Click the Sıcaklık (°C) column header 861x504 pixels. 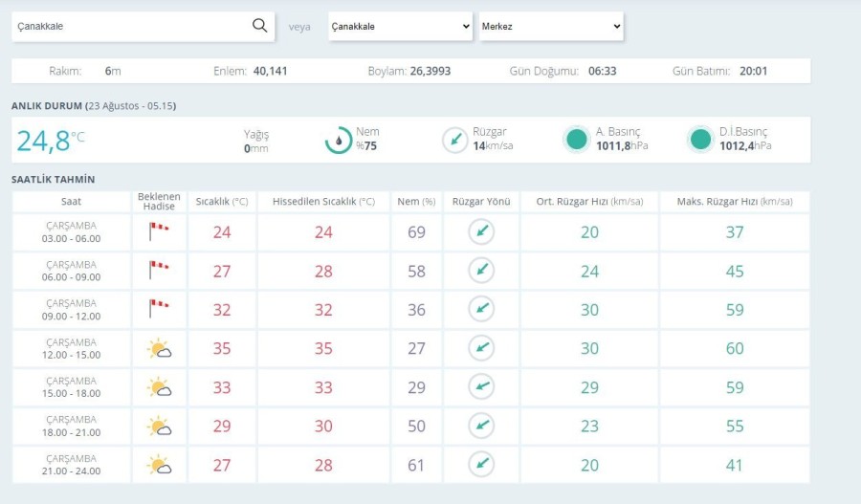coord(222,202)
